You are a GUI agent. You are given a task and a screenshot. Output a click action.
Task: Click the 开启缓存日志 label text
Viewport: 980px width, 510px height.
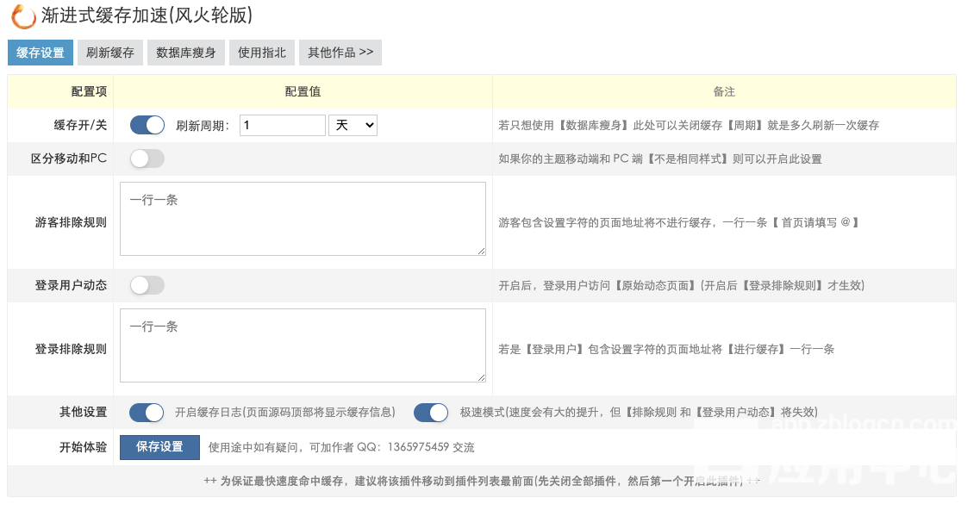coord(284,413)
